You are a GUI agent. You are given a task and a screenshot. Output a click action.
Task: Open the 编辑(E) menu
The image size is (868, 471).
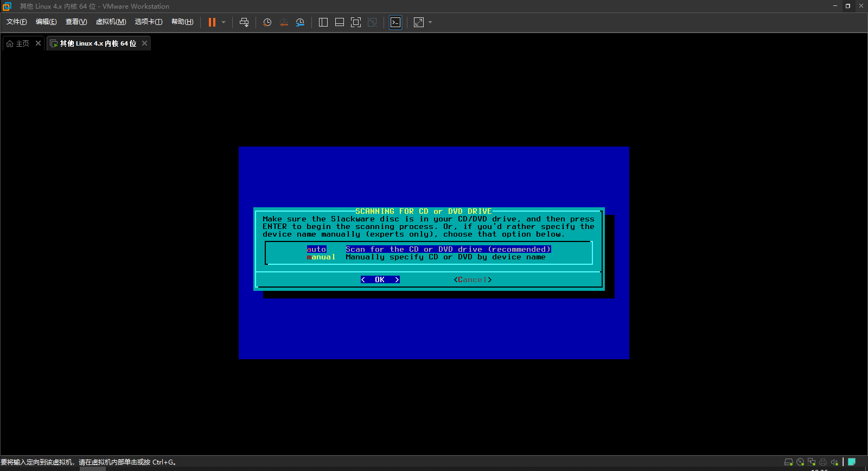(x=46, y=22)
